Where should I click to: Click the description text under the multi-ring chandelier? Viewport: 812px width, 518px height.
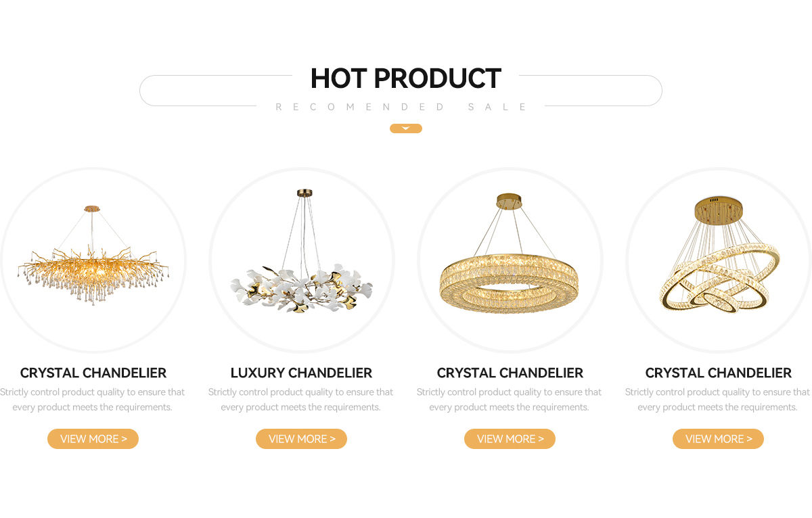pos(718,400)
